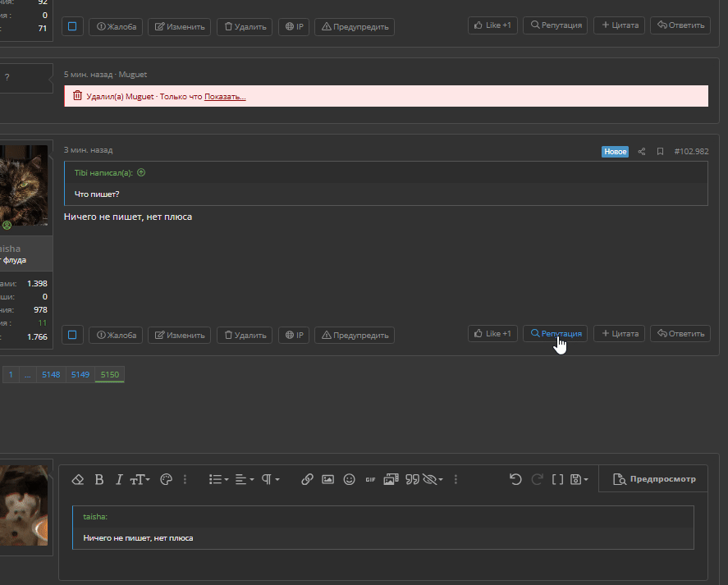Go to page 5148
728x585 pixels.
pyautogui.click(x=51, y=375)
